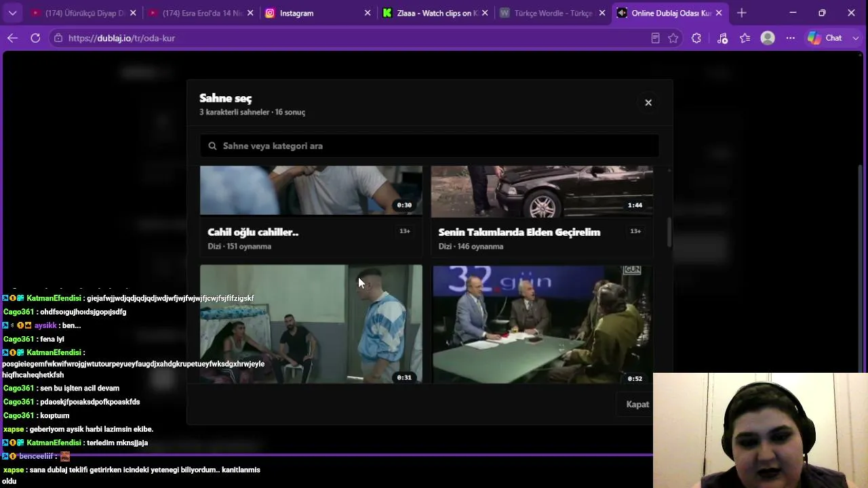Click the chat message 'sen bu işiten acil devam'
Image resolution: width=868 pixels, height=488 pixels.
(x=79, y=388)
